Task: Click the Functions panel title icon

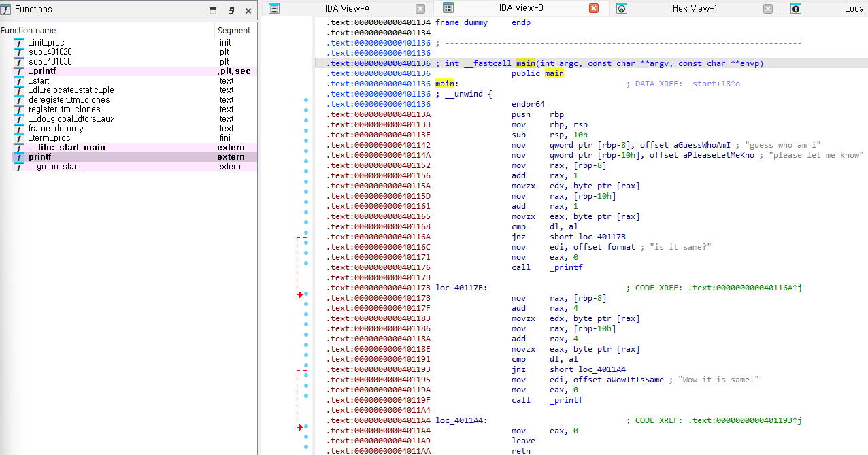Action: (6, 10)
